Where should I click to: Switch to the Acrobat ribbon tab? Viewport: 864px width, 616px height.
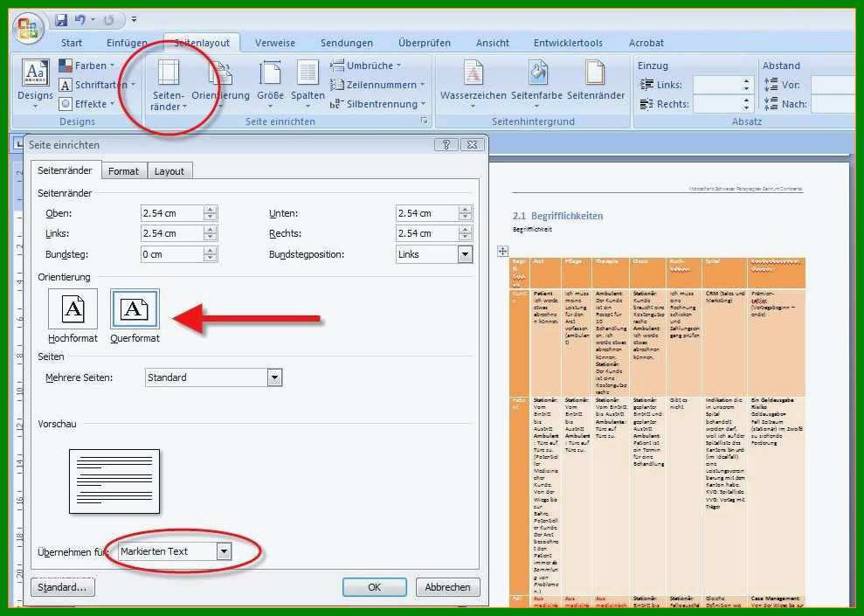[x=646, y=43]
